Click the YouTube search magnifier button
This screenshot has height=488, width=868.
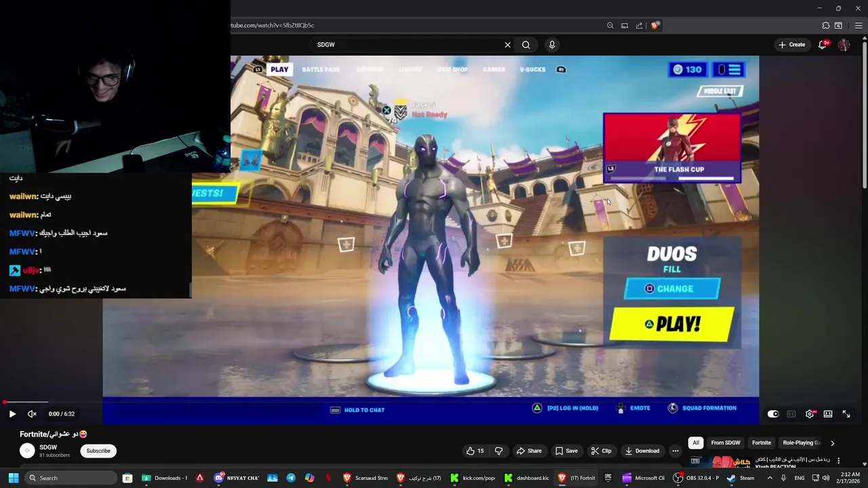tap(526, 45)
